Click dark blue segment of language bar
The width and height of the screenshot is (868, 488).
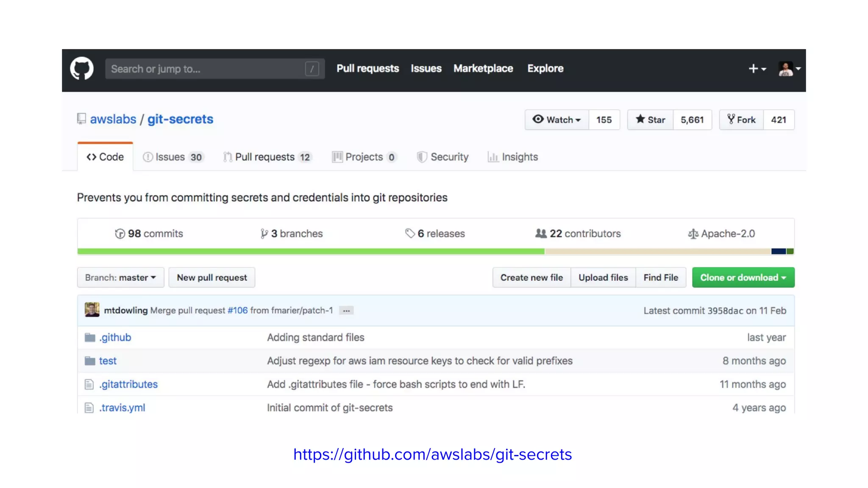[x=779, y=252]
